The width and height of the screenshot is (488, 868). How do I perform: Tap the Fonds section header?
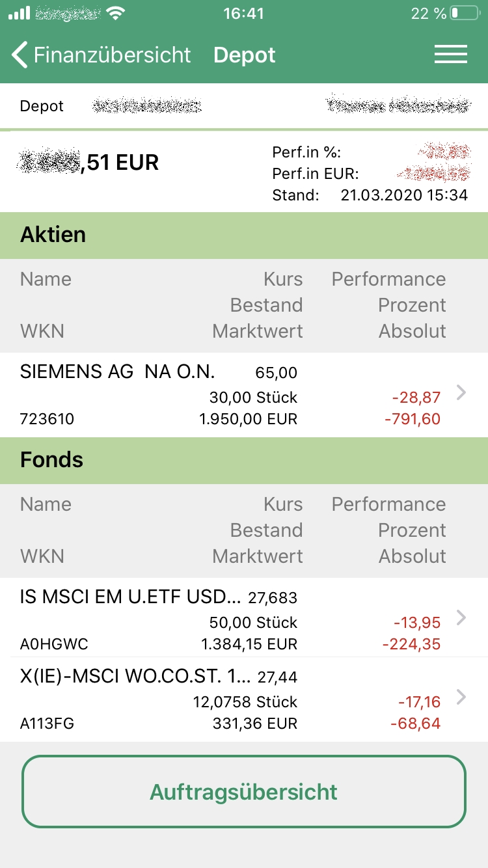pyautogui.click(x=244, y=460)
